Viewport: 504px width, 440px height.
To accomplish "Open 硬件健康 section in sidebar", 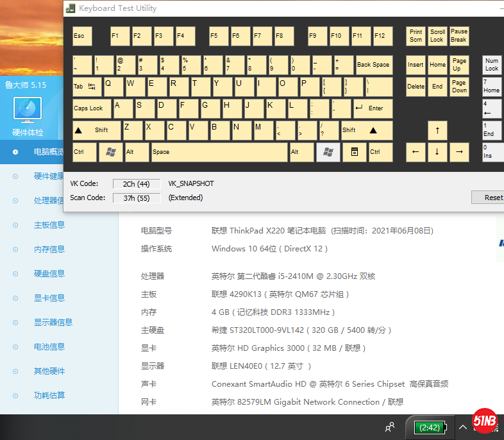I will pos(49,176).
